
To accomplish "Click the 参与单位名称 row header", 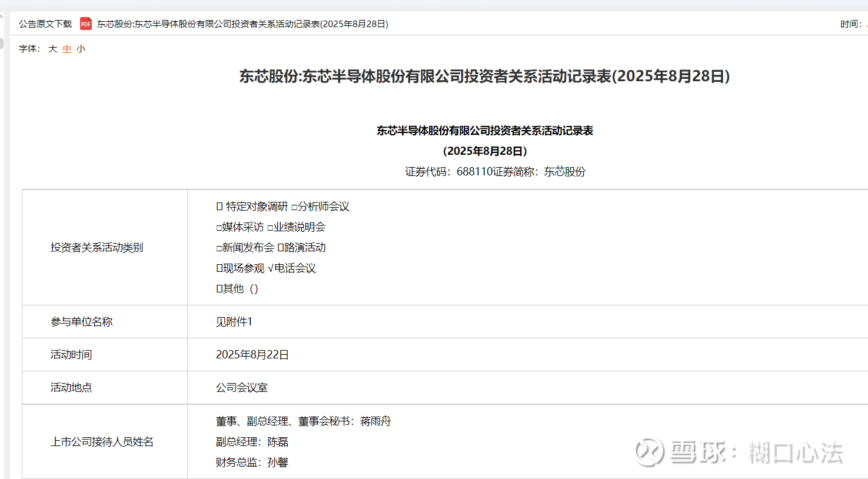I will click(x=82, y=322).
